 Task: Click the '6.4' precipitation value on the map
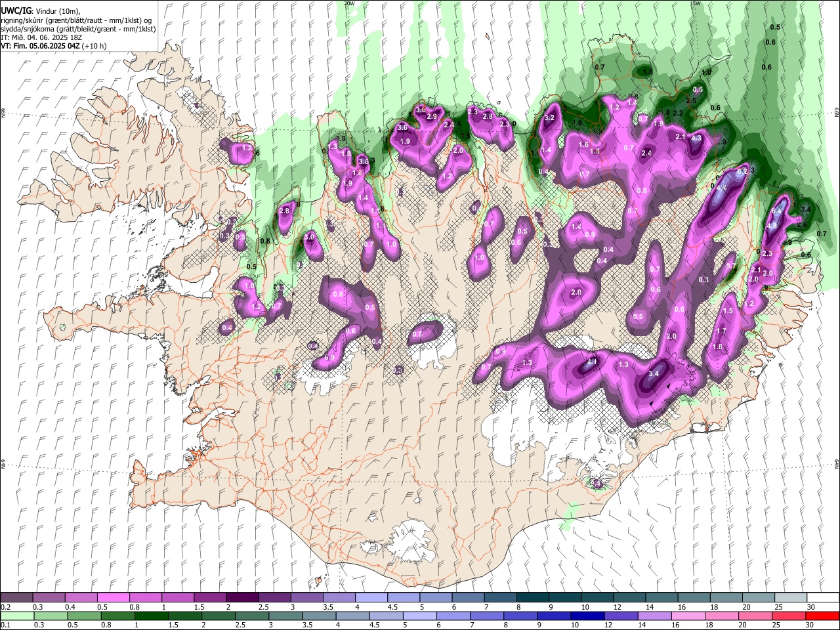[778, 211]
